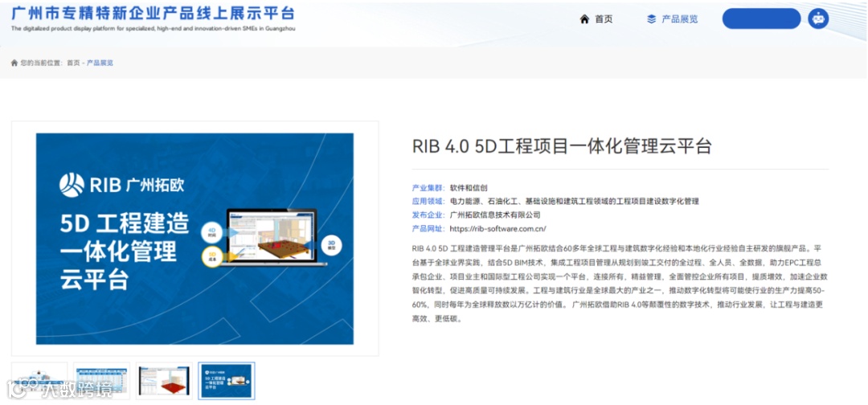868x405 pixels.
Task: Click company name 广州拓欧信息技术有限公司
Action: [495, 215]
